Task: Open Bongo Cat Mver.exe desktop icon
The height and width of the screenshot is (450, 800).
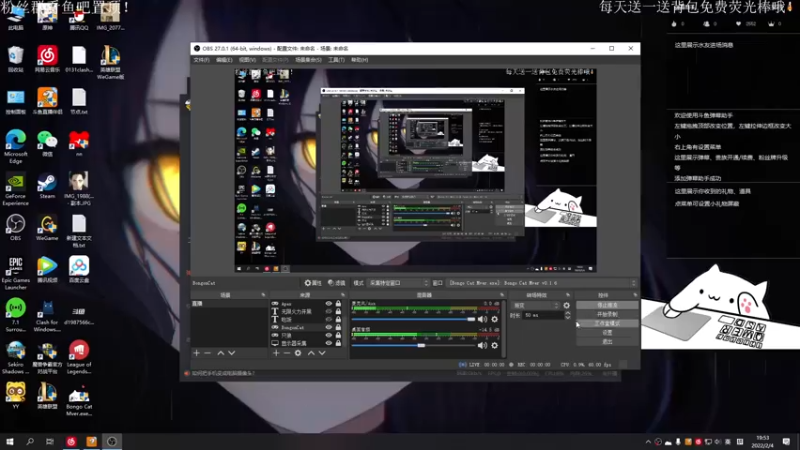Action: (79, 399)
